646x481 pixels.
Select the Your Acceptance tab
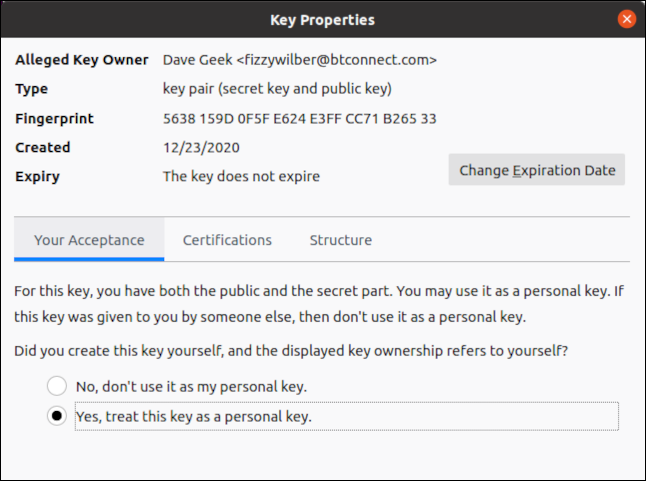coord(89,240)
